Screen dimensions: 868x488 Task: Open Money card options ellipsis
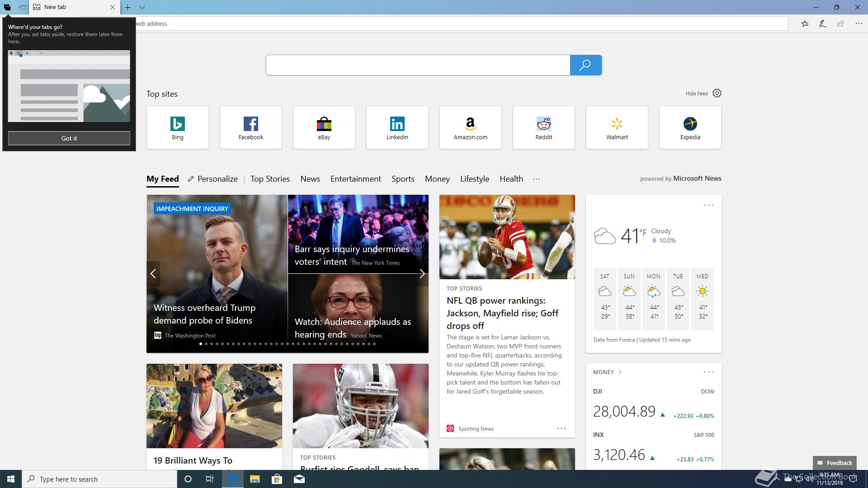tap(709, 372)
